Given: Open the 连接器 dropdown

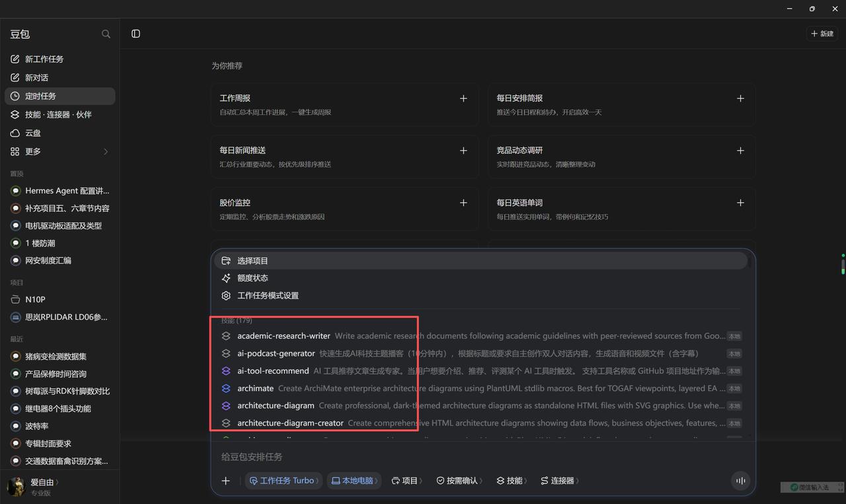Looking at the screenshot, I should pos(559,481).
